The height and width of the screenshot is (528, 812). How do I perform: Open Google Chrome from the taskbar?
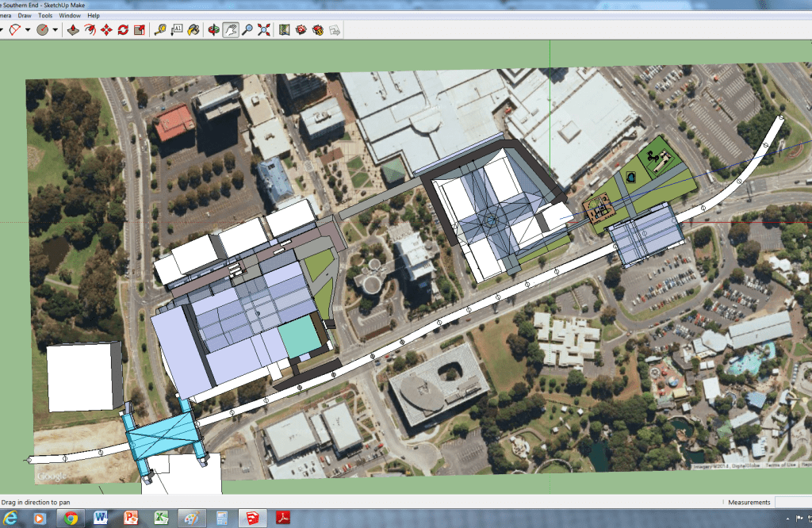[71, 518]
